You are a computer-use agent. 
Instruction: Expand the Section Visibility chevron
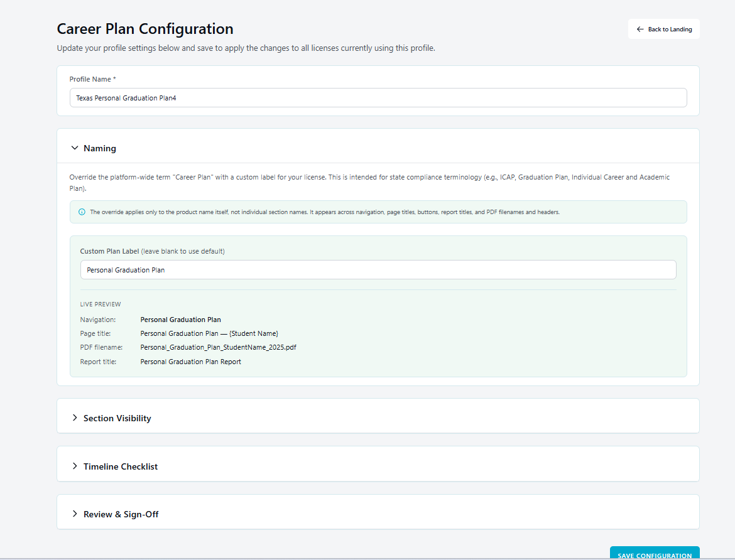pyautogui.click(x=75, y=417)
